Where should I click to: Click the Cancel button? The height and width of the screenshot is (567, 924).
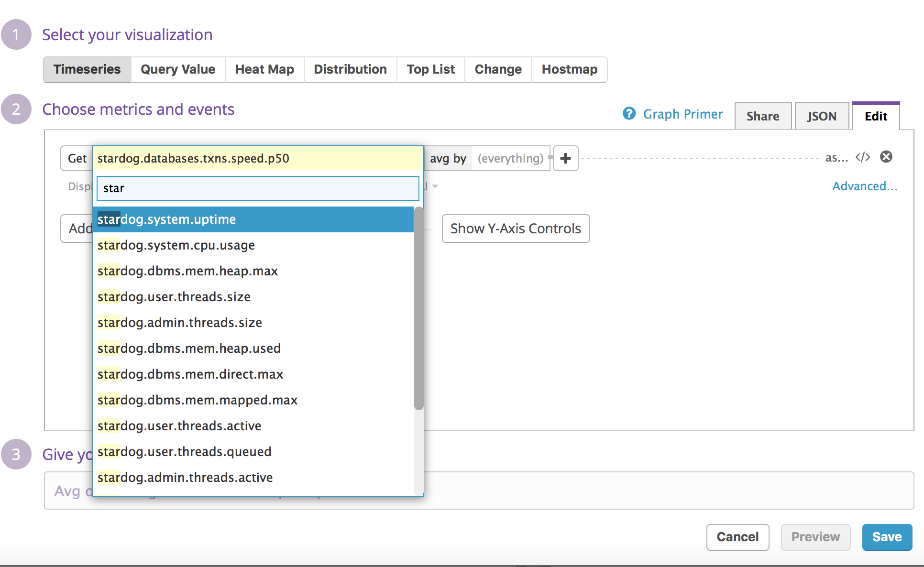(x=737, y=537)
